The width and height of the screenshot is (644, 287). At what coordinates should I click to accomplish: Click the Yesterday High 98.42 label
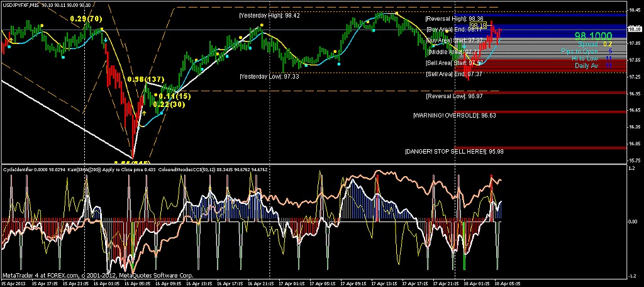click(x=269, y=15)
